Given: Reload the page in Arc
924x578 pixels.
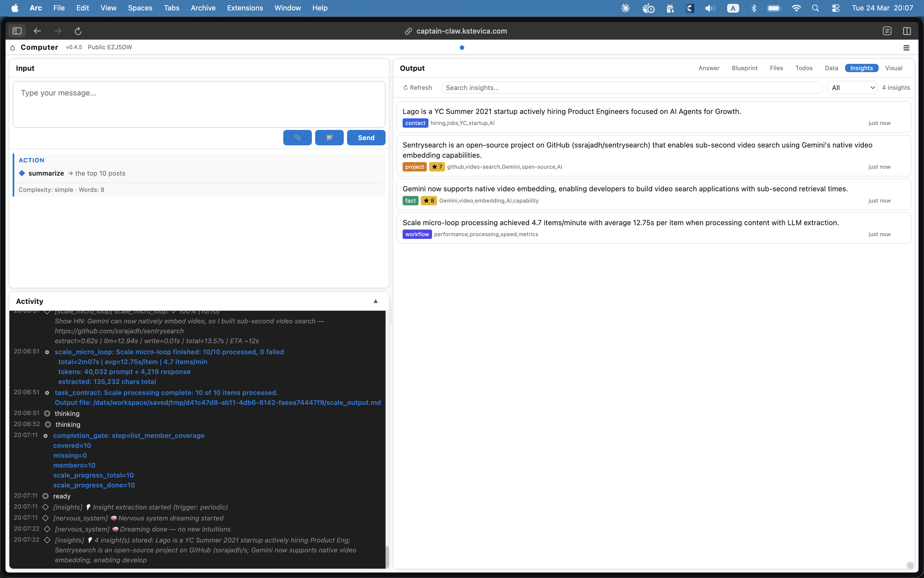Looking at the screenshot, I should tap(78, 31).
